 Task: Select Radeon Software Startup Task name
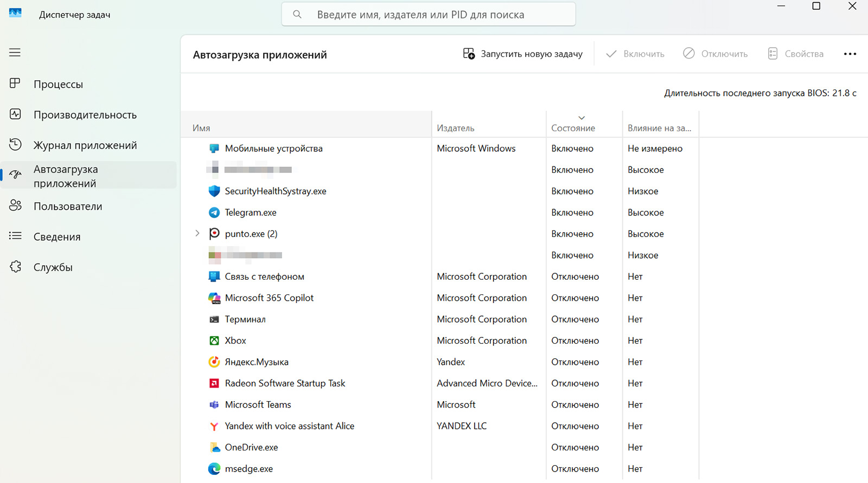285,383
